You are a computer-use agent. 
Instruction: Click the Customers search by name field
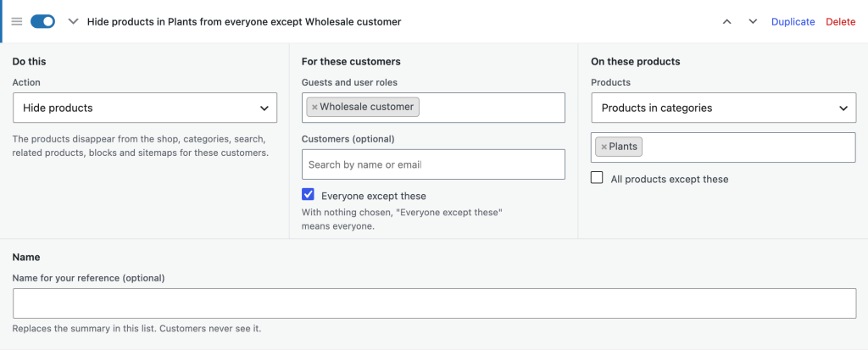point(433,164)
